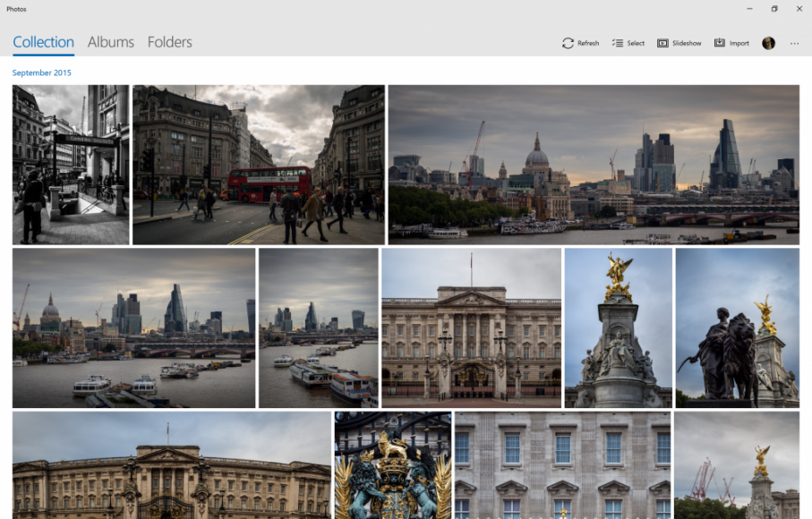Open the red double-decker bus photo
The width and height of the screenshot is (812, 519).
pyautogui.click(x=258, y=165)
